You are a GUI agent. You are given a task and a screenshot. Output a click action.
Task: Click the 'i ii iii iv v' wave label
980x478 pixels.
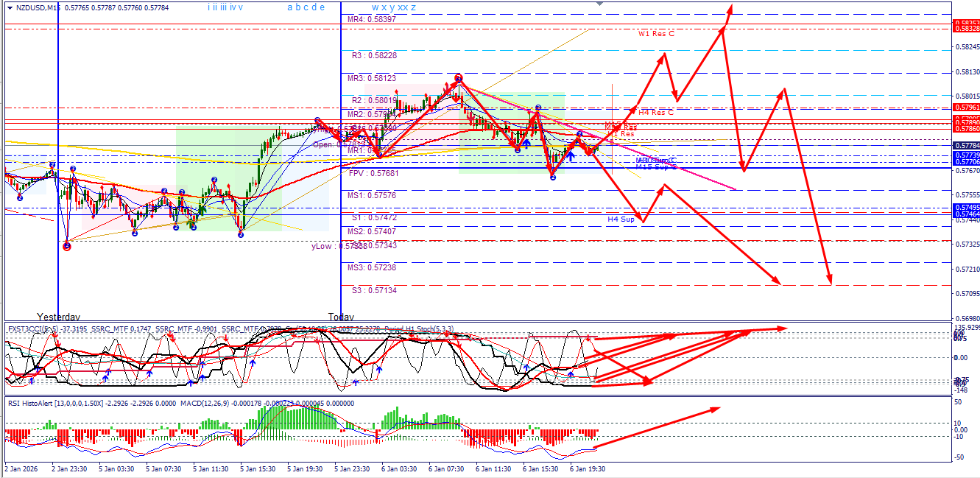[224, 7]
